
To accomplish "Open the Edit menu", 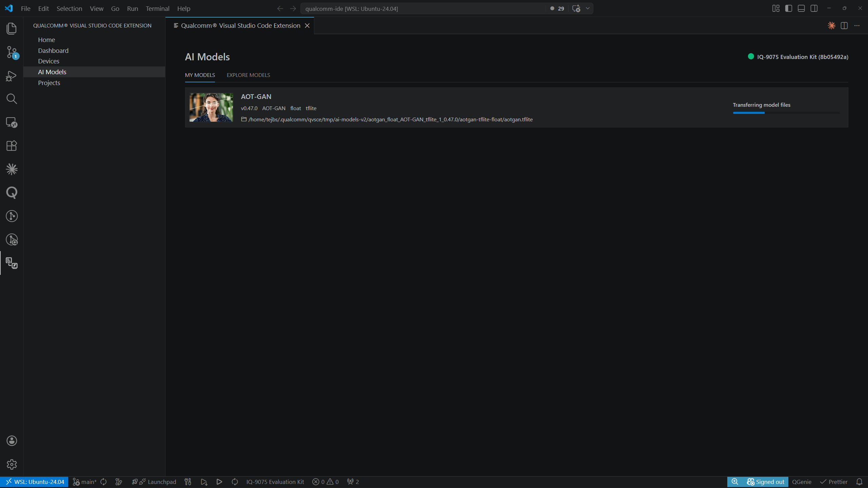I will 43,8.
